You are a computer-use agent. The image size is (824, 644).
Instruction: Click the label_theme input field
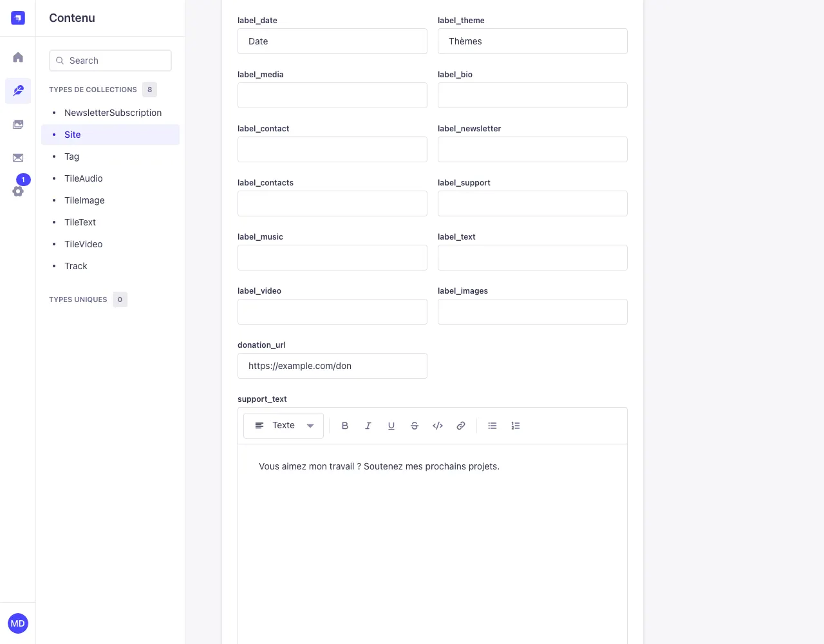tap(532, 41)
